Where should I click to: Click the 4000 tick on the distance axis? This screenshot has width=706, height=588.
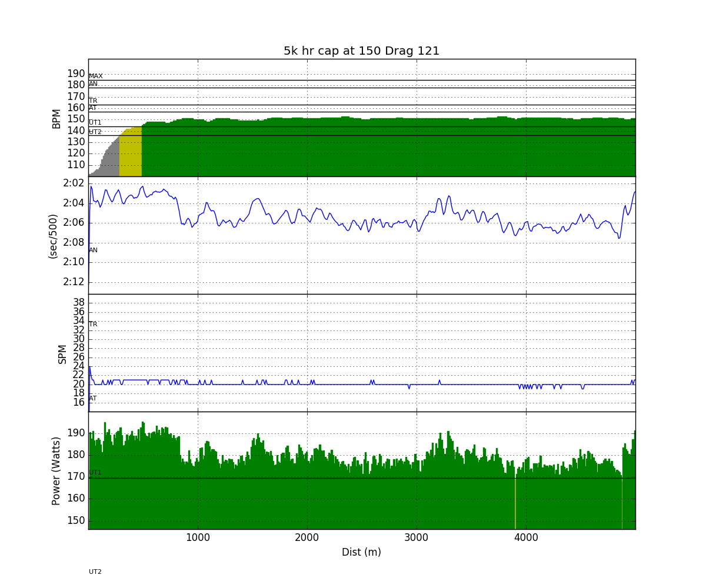click(526, 537)
